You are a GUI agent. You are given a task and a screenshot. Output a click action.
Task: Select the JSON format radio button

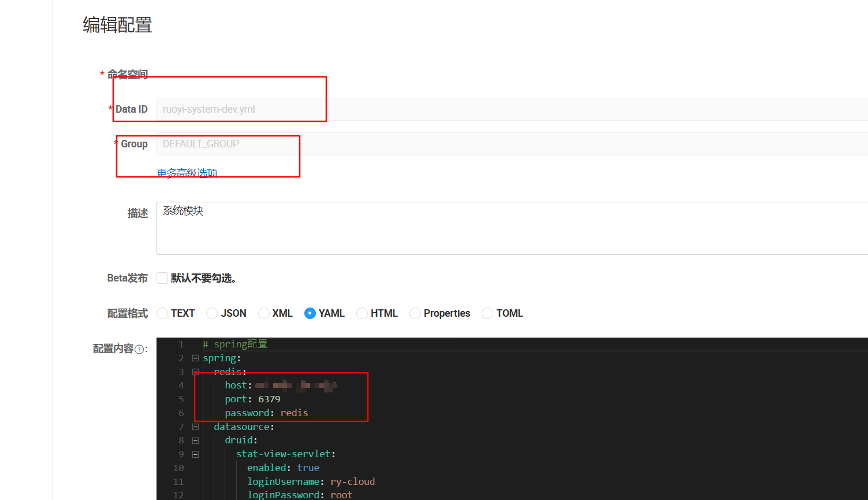212,313
